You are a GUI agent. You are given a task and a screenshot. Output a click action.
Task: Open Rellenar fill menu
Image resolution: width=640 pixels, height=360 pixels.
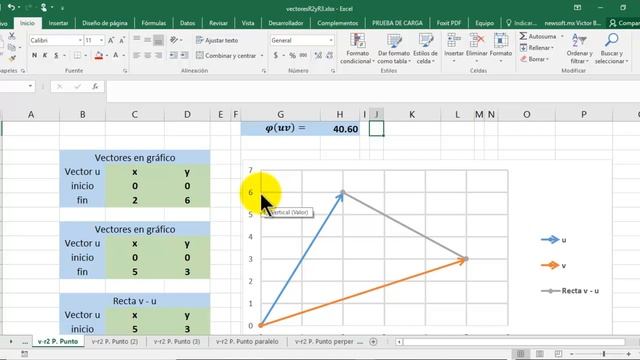[x=537, y=48]
